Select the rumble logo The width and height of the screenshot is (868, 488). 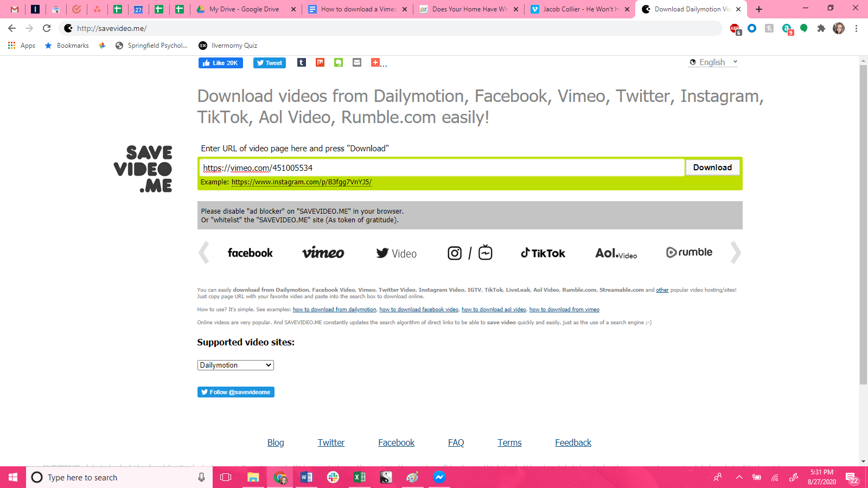click(x=689, y=252)
